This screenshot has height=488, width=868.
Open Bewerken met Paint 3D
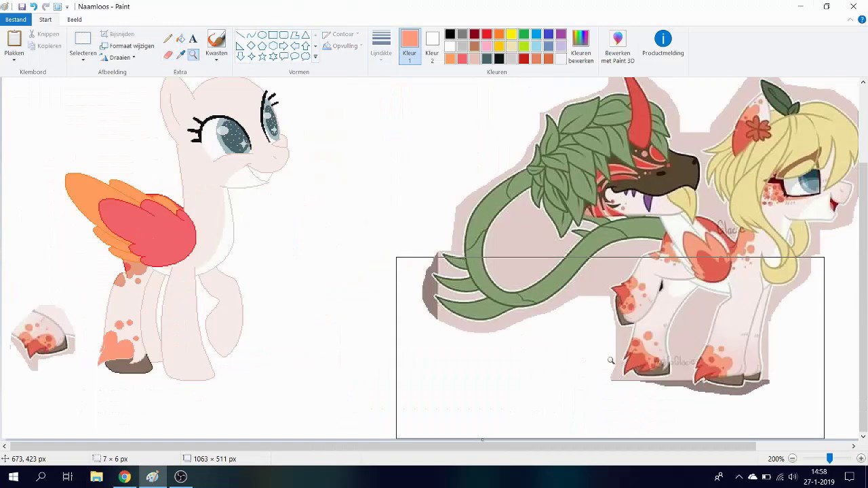618,47
